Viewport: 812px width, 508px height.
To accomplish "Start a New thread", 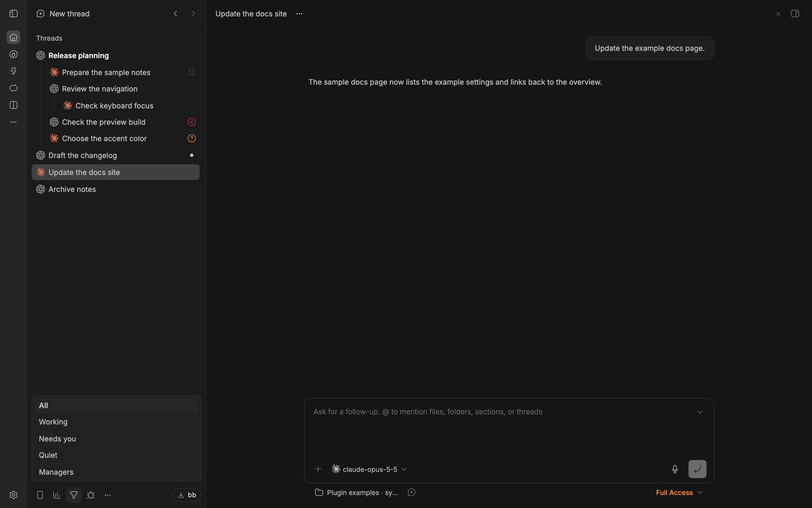I will [x=63, y=14].
